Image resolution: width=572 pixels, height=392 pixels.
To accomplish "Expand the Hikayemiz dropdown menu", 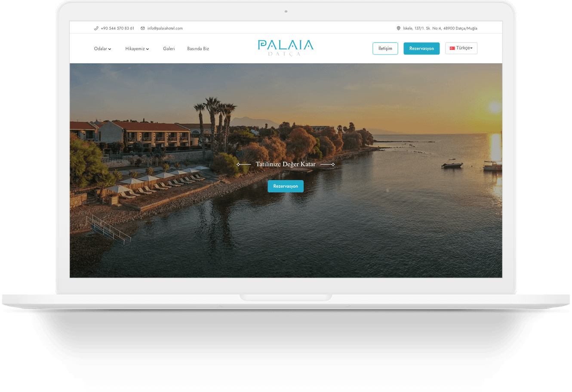I will [137, 49].
